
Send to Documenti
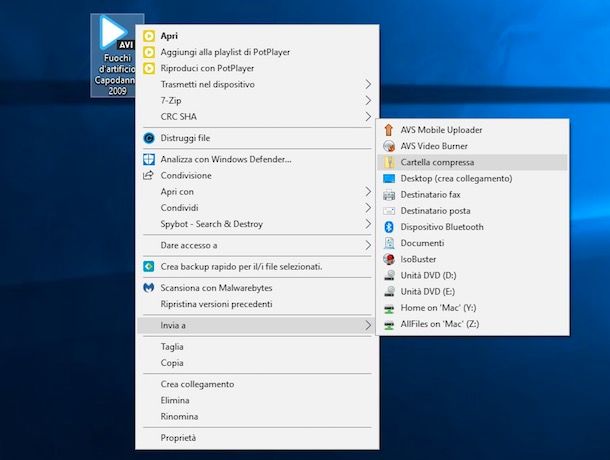[x=472, y=243]
